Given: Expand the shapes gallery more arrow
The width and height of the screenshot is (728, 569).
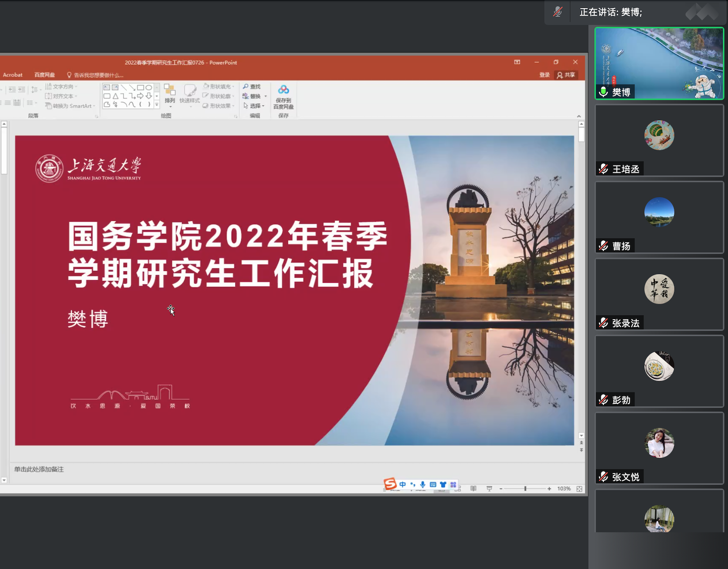Looking at the screenshot, I should click(x=157, y=104).
